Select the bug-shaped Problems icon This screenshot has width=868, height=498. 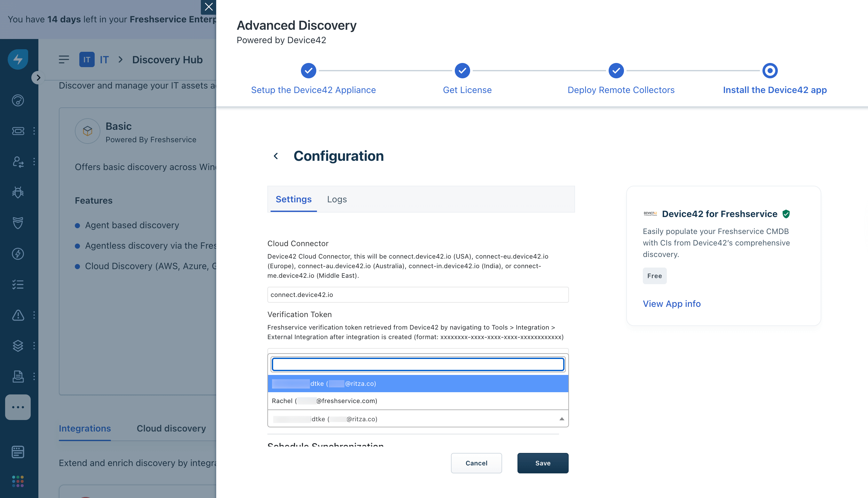tap(18, 192)
